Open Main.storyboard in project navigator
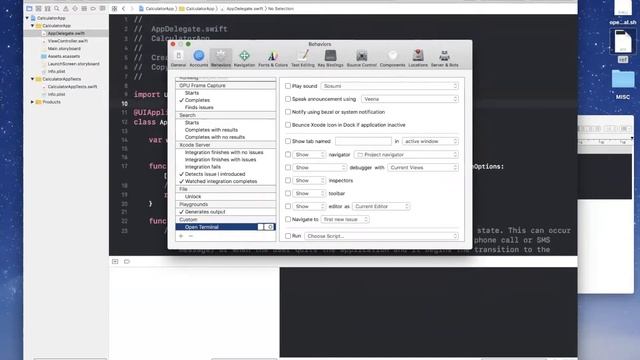 pos(64,49)
